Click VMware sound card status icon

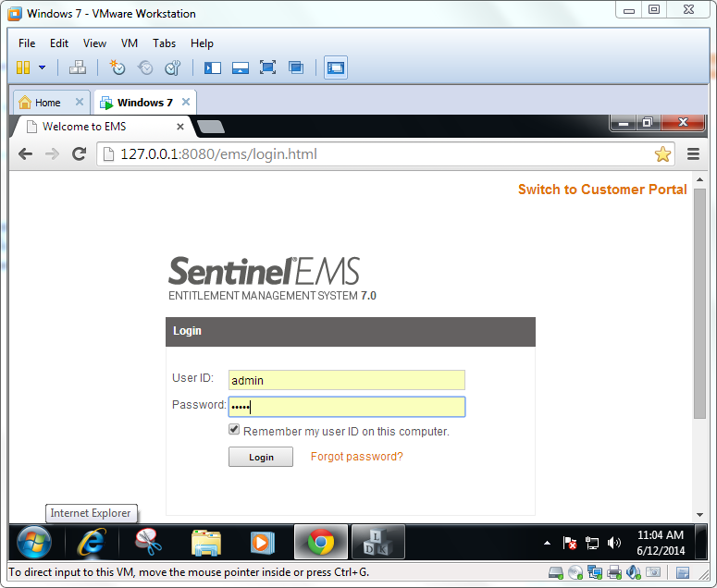[634, 572]
